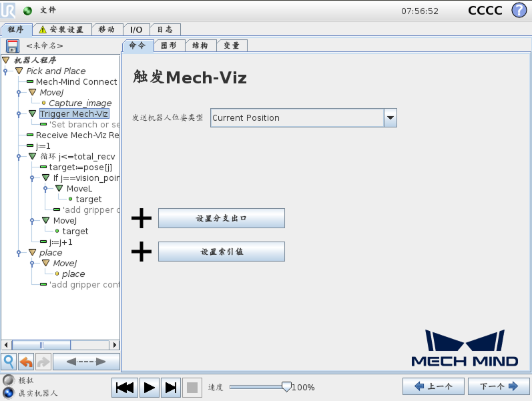
Task: Click the search magnifier icon
Action: pos(9,362)
